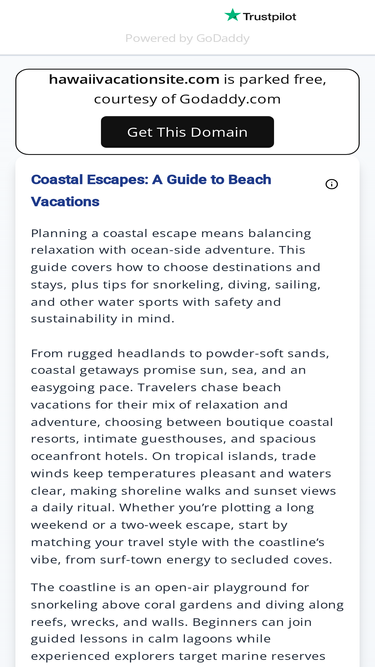Select the bold hawaiivacationsite.com domain name
The width and height of the screenshot is (375, 667).
coord(134,79)
